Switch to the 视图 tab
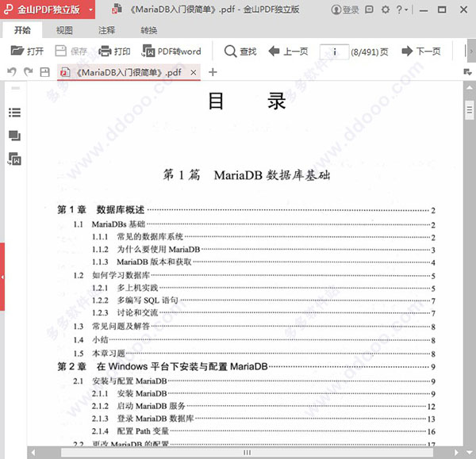Screen dimensions: 476x459 coord(64,30)
